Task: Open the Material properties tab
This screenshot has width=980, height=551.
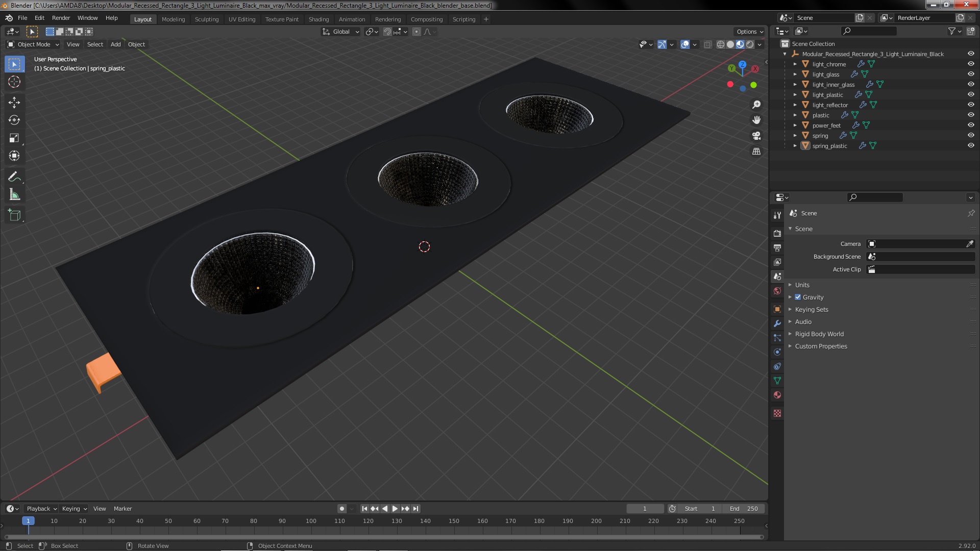Action: pos(777,395)
